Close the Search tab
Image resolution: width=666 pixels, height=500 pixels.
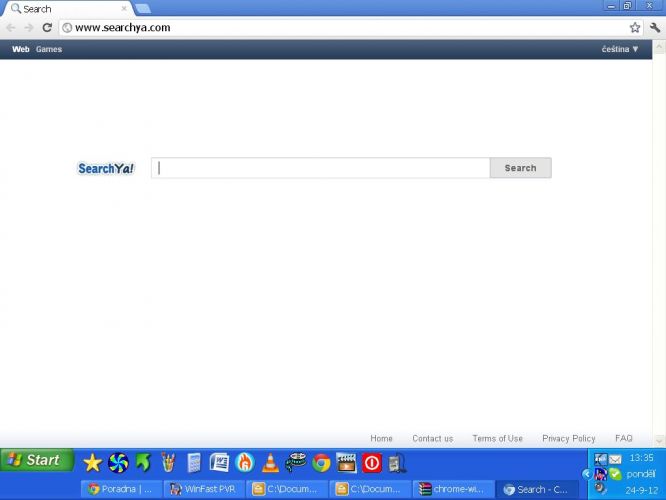124,8
